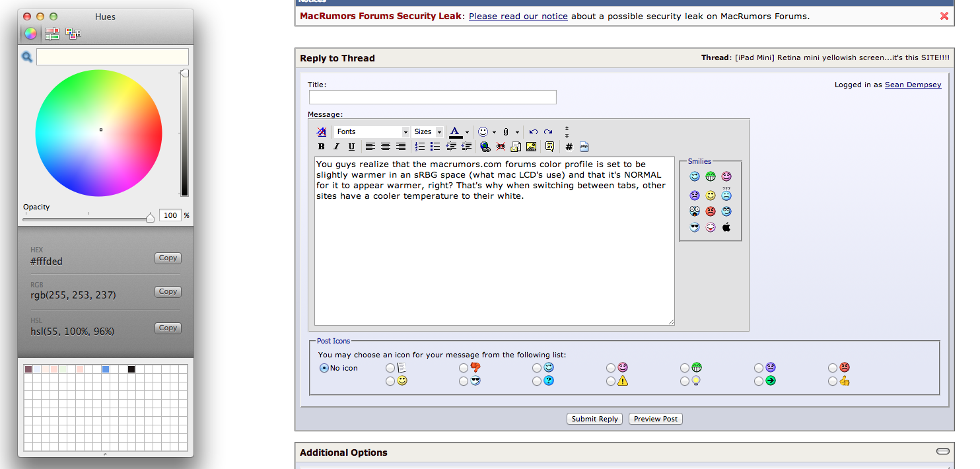The height and width of the screenshot is (469, 980).
Task: Open the text color dropdown arrow
Action: tap(467, 132)
